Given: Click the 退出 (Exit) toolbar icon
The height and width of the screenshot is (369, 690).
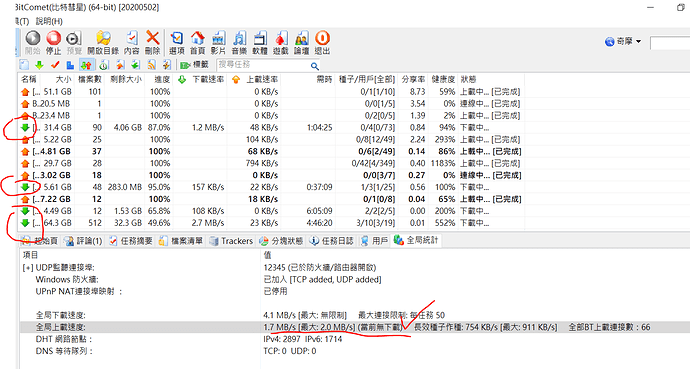Looking at the screenshot, I should [322, 43].
